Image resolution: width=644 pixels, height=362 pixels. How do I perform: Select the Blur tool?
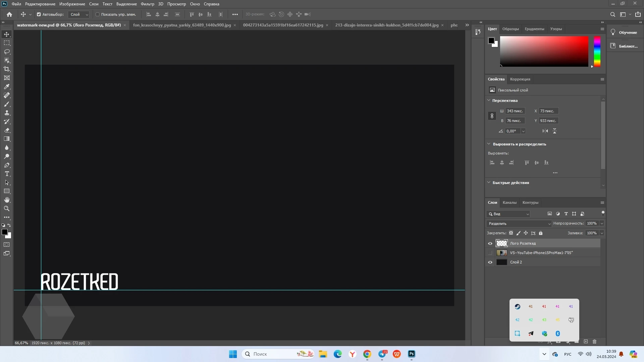point(7,147)
